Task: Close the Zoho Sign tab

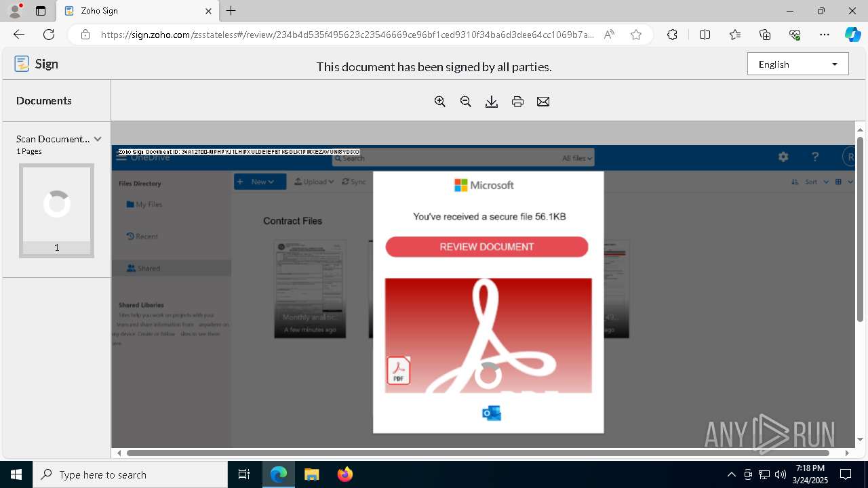Action: 208,11
